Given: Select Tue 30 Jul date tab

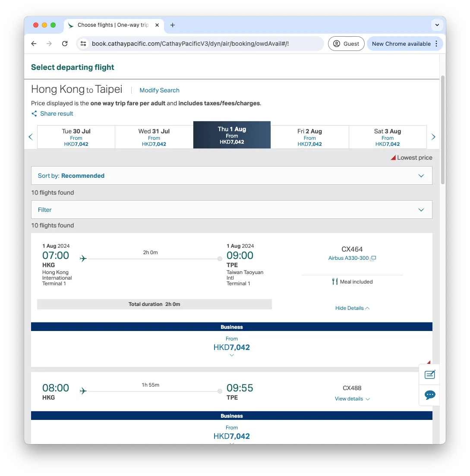Looking at the screenshot, I should coord(76,137).
